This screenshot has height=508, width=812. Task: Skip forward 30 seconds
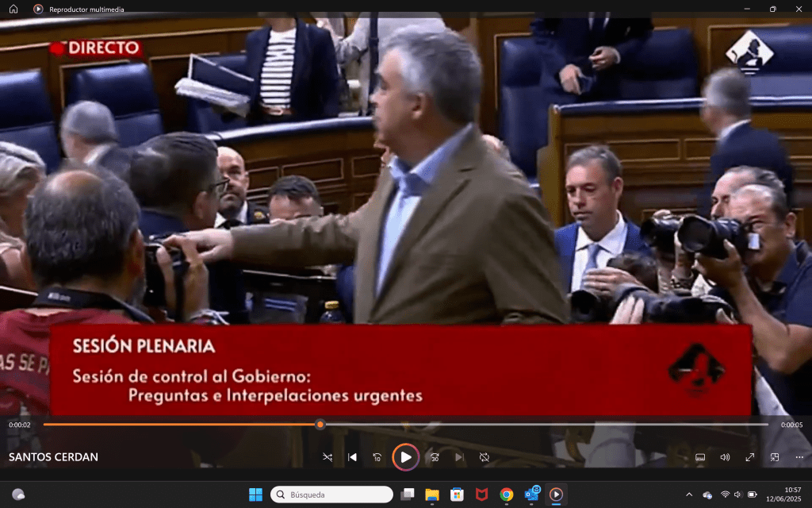point(435,457)
